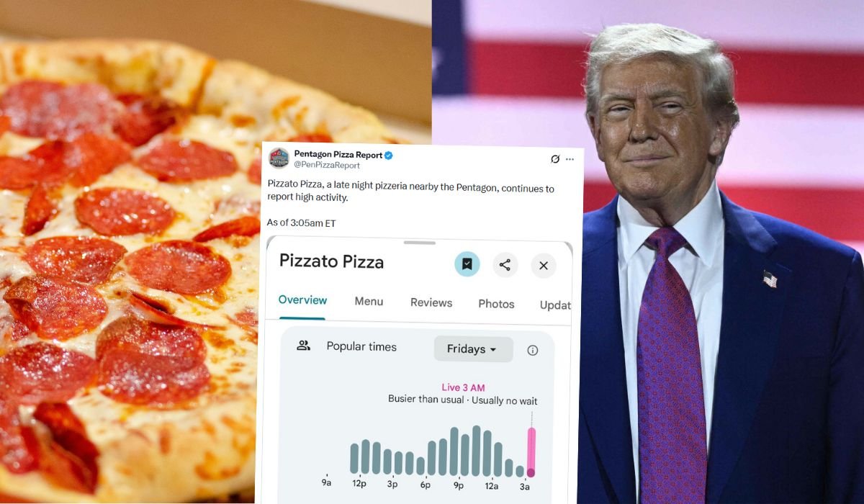Click the Pentagon Pizza Report account name

click(338, 154)
